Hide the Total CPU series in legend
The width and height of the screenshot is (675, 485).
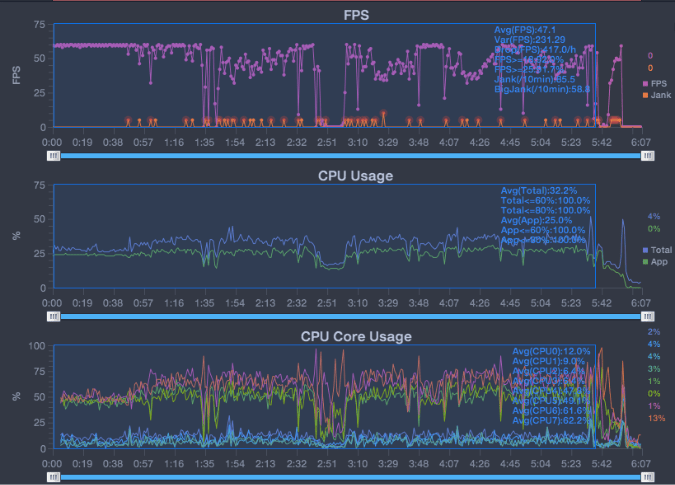pyautogui.click(x=654, y=248)
